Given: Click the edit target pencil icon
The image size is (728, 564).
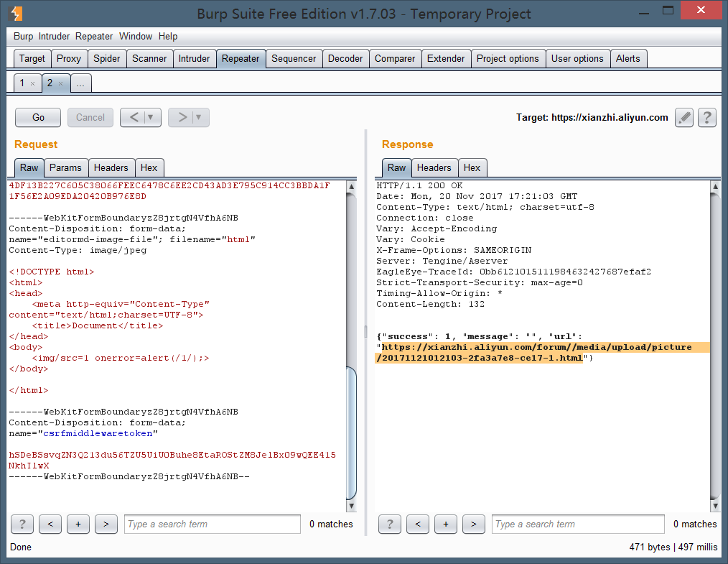Looking at the screenshot, I should [x=684, y=118].
